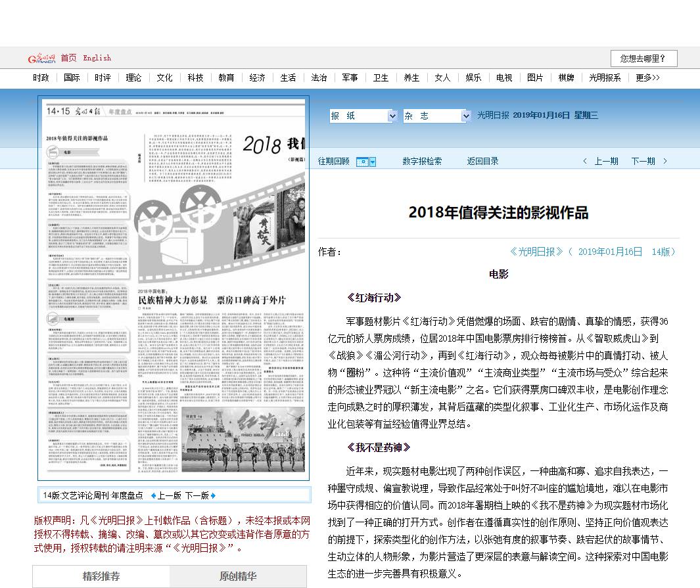Click the 《光明日报》 source link
700x588 pixels.
[x=538, y=252]
